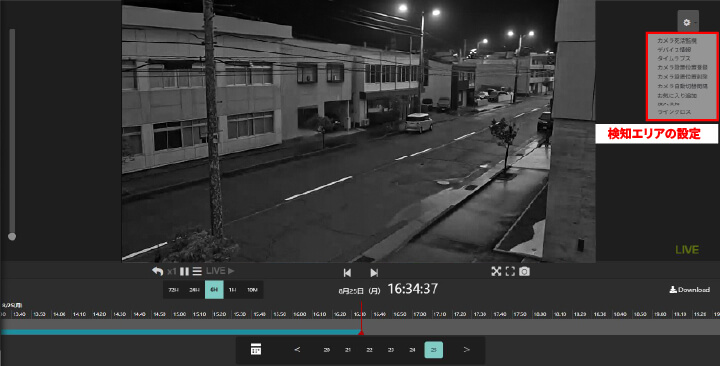Select the highlighted 6H timeline range
720x366 pixels.
coord(214,290)
